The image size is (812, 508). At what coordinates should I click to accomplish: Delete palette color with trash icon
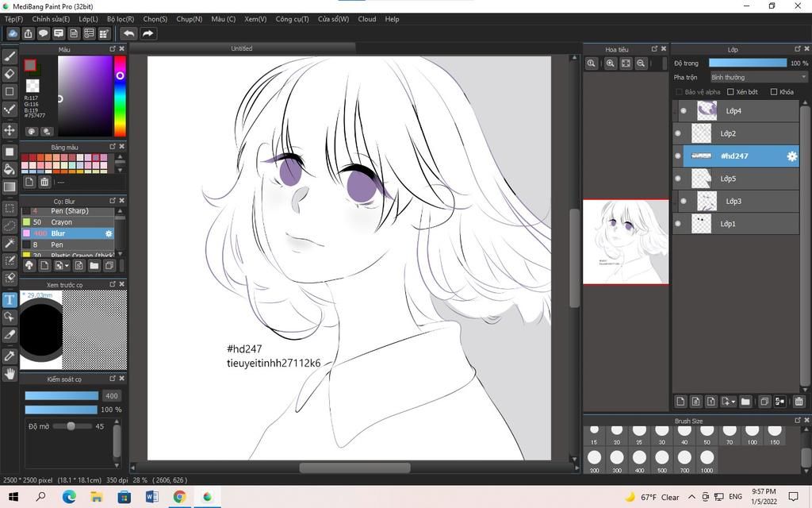44,182
